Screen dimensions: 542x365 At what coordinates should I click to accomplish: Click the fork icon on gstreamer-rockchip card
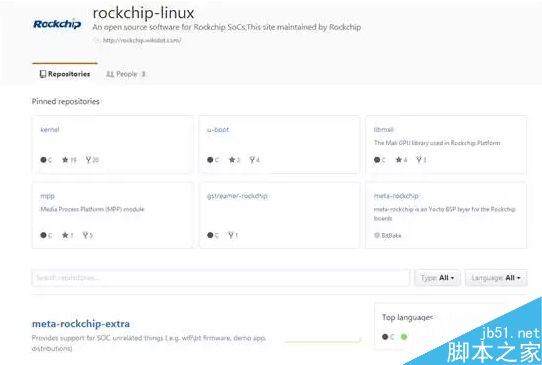[x=231, y=235]
